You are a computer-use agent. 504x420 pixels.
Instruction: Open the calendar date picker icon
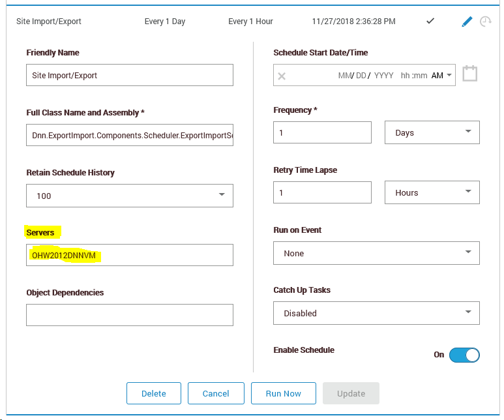469,74
